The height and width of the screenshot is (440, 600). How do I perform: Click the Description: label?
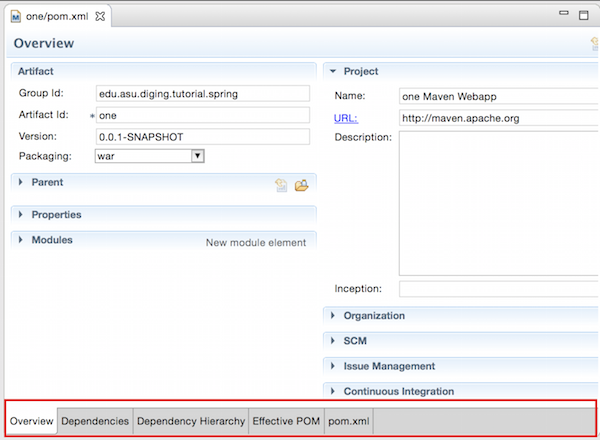pyautogui.click(x=363, y=137)
